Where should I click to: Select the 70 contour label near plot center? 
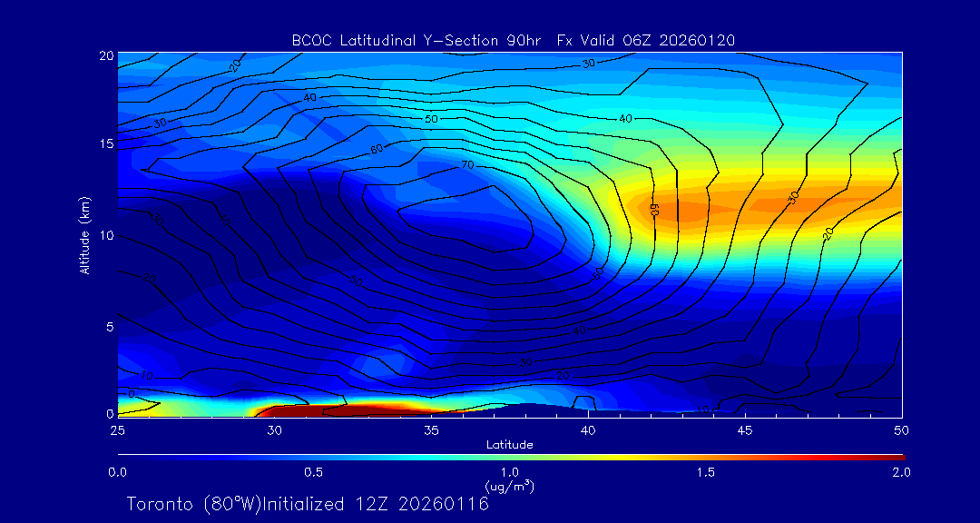point(468,165)
